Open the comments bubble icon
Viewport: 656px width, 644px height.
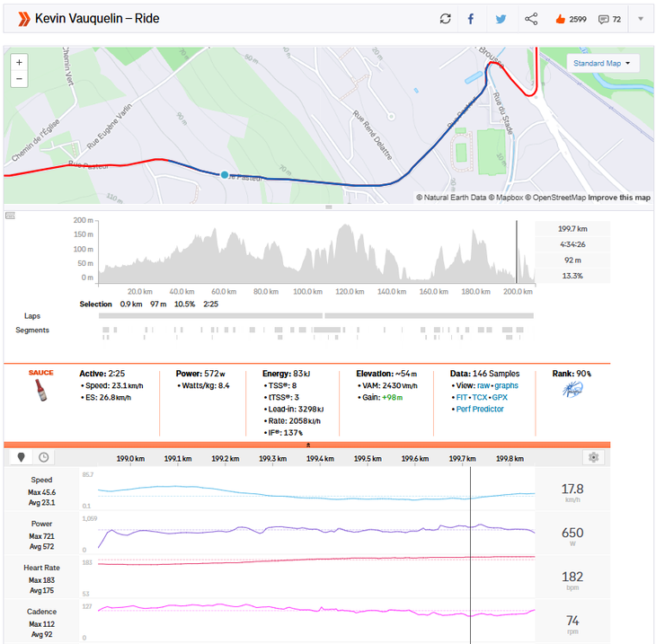click(604, 19)
